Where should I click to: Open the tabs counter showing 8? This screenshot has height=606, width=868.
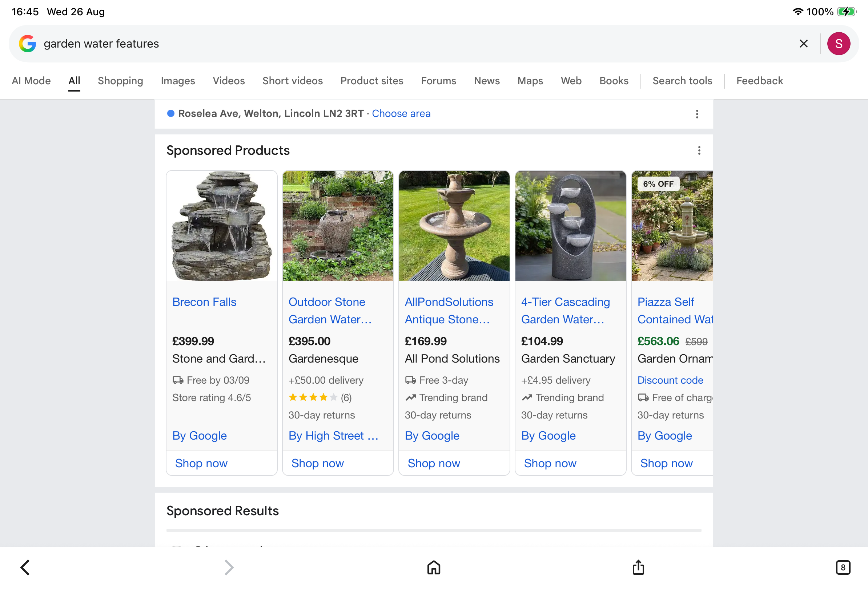[843, 567]
